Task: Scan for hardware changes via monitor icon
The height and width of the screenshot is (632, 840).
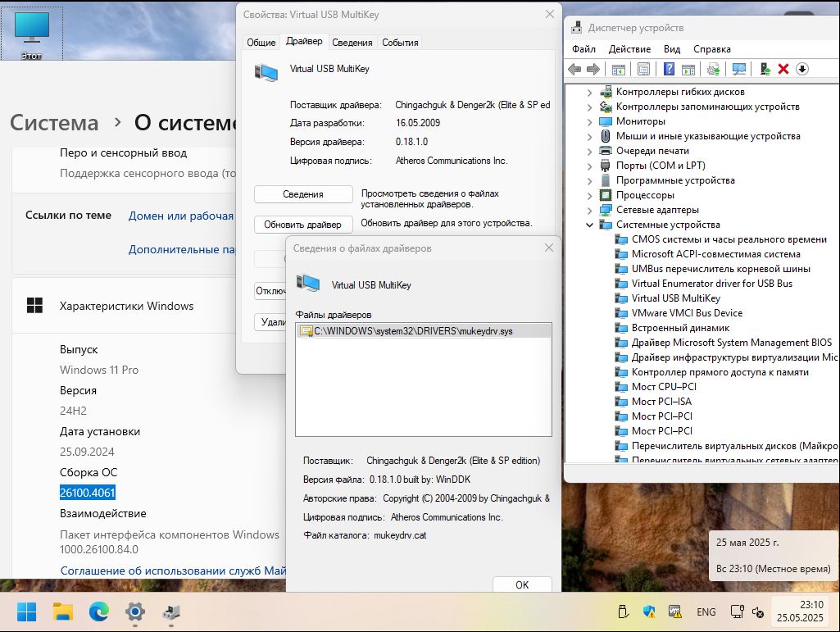Action: click(738, 69)
